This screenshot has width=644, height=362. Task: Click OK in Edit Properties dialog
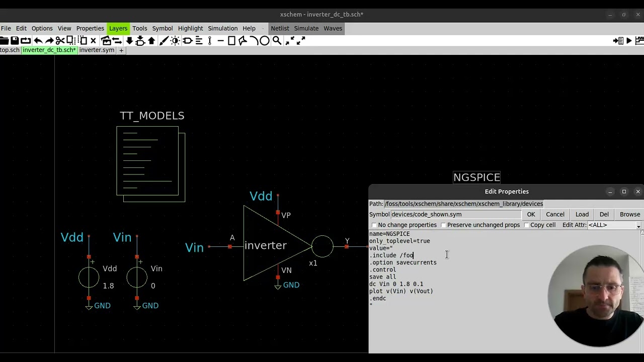coord(531,214)
